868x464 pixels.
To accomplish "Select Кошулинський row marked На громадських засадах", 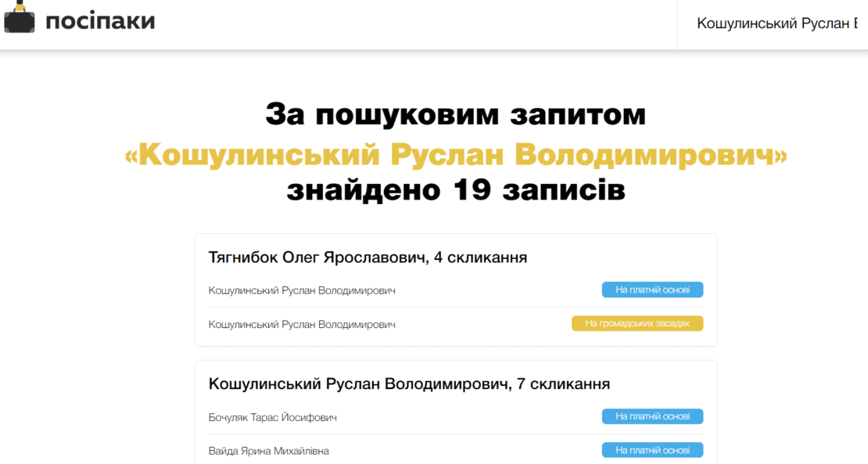I will pos(456,325).
